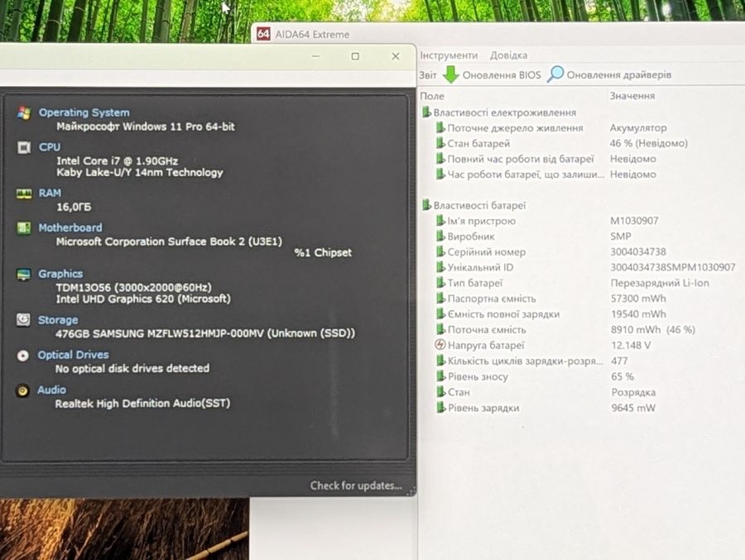Image resolution: width=745 pixels, height=560 pixels.
Task: Click the Check for updates link
Action: [356, 486]
